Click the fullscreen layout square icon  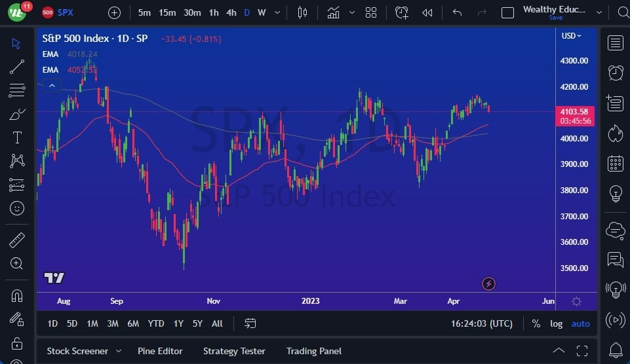(507, 13)
